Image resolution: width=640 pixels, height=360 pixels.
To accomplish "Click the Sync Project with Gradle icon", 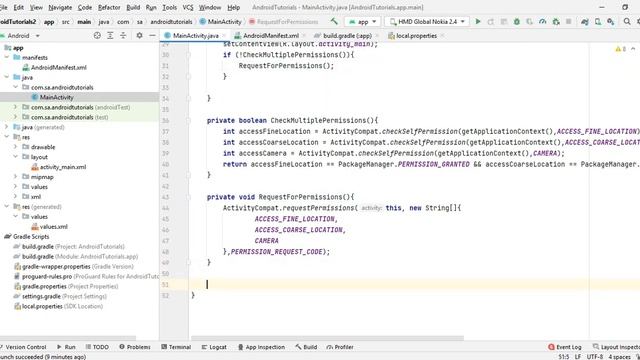I will point(584,22).
